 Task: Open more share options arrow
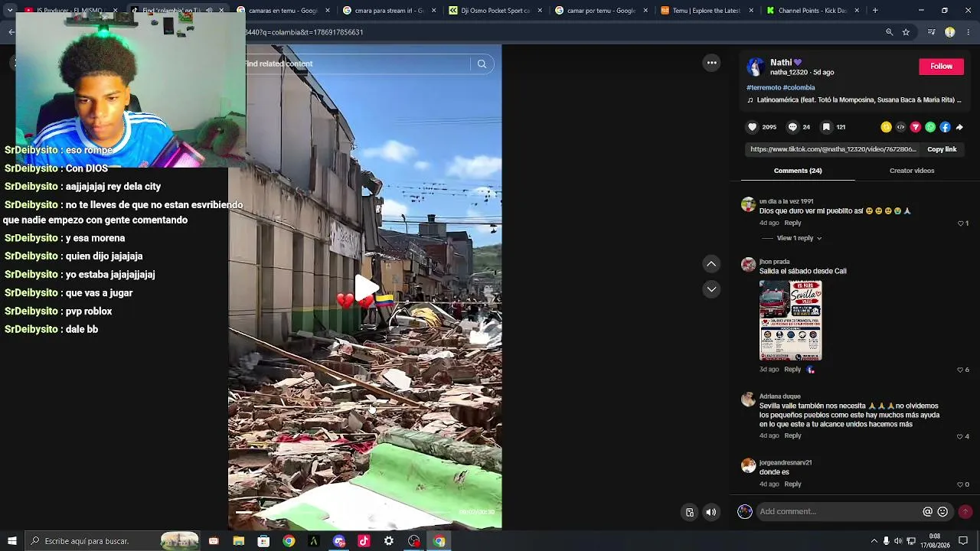pos(959,127)
